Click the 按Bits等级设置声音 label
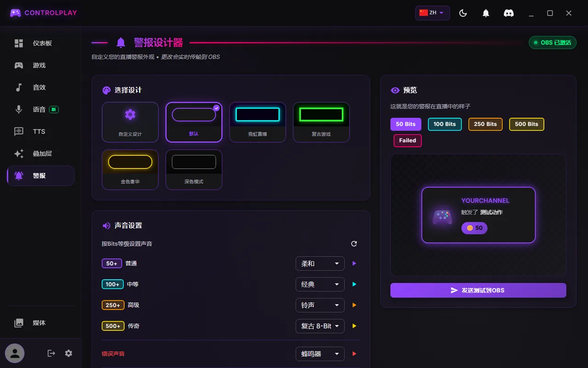Viewport: 588px width, 368px height. click(127, 244)
